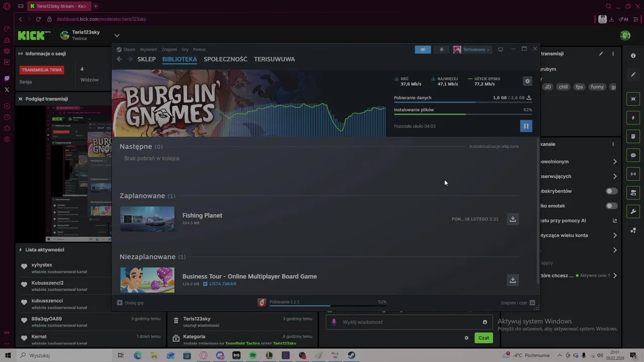Open emoji picker in chat input
644x362 pixels.
[x=485, y=322]
